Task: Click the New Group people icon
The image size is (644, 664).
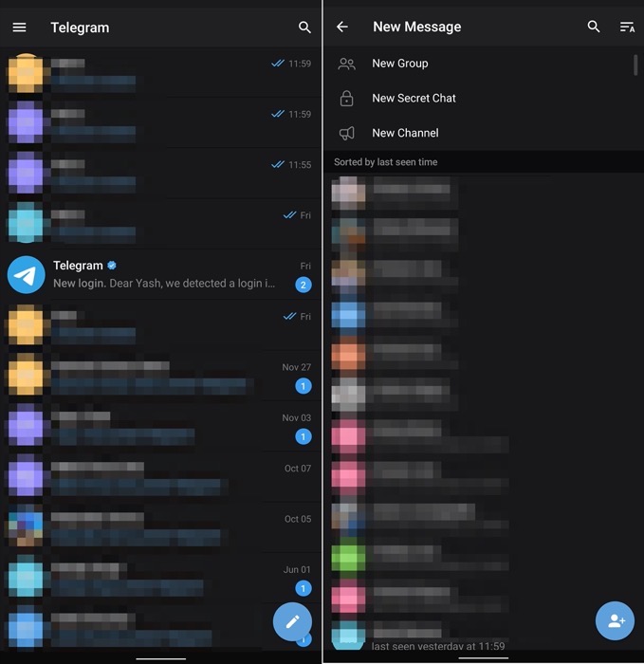Action: pyautogui.click(x=346, y=64)
